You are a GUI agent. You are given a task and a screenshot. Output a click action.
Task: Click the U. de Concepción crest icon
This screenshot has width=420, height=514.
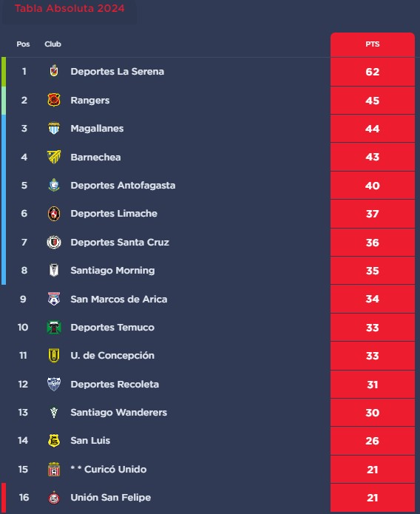pos(54,355)
